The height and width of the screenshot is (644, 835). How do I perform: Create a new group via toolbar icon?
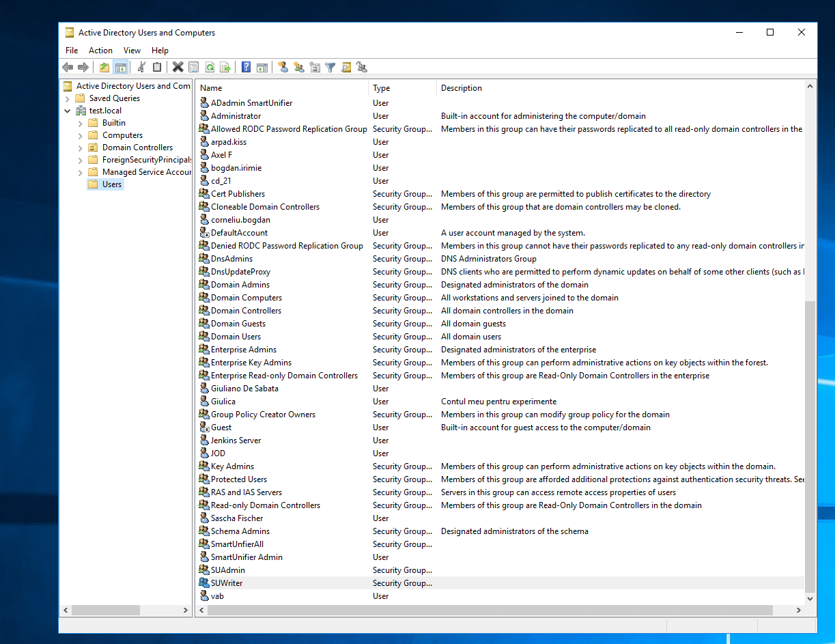tap(298, 67)
